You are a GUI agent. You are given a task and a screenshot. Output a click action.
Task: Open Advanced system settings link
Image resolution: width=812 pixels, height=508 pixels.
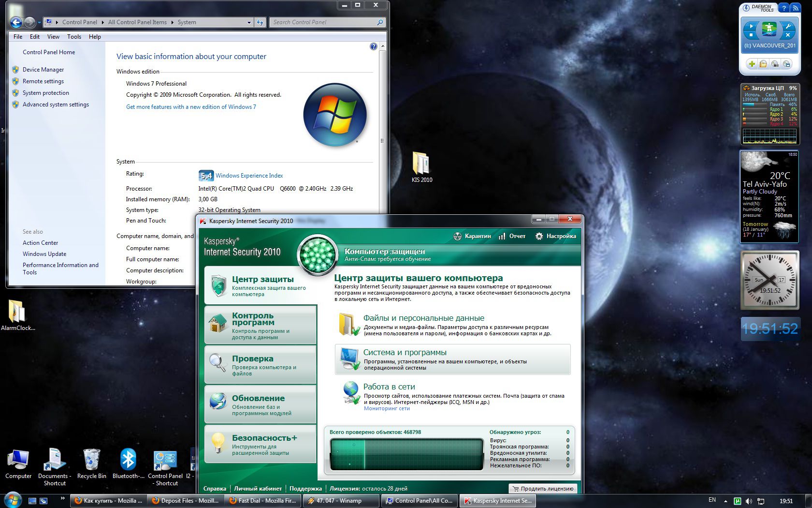coord(56,105)
